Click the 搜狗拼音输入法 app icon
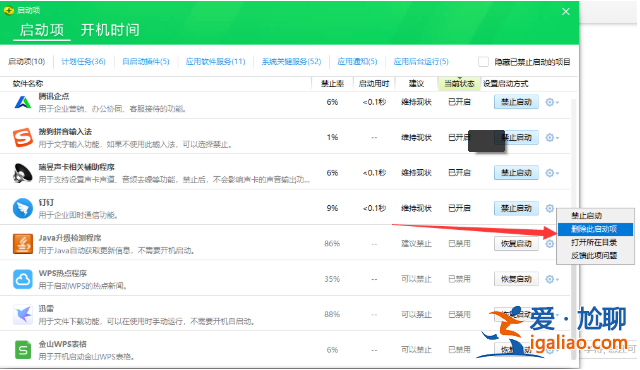Screen dimensions: 640x370 click(x=23, y=137)
